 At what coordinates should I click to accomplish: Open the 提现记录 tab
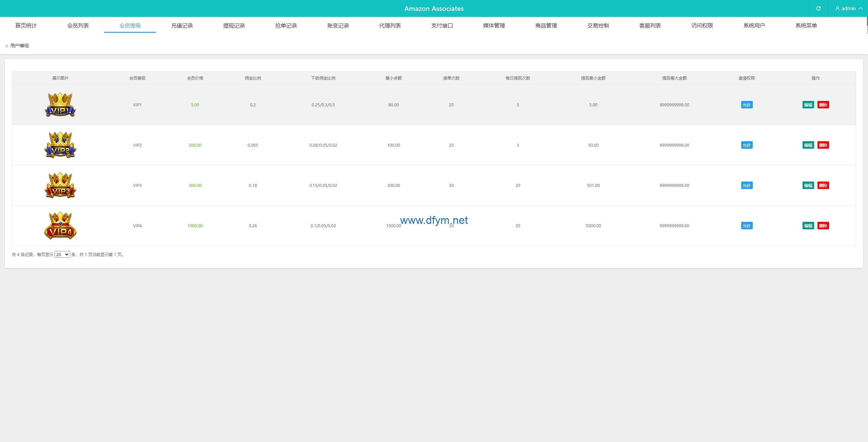click(234, 25)
